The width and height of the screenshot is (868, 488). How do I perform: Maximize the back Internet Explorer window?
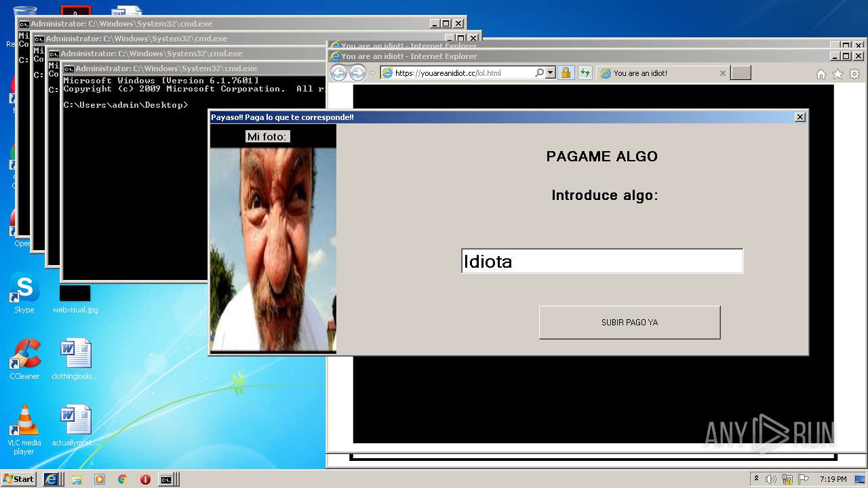pyautogui.click(x=846, y=45)
